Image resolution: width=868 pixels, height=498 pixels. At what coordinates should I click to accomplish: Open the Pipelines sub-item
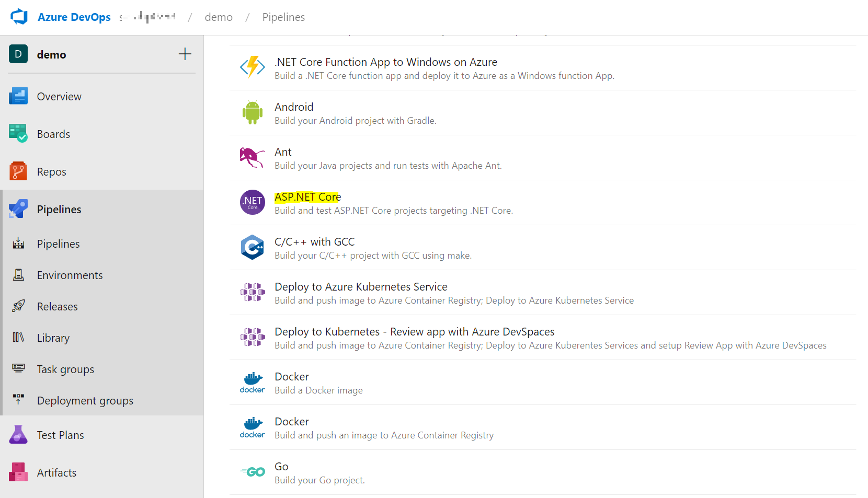[59, 244]
